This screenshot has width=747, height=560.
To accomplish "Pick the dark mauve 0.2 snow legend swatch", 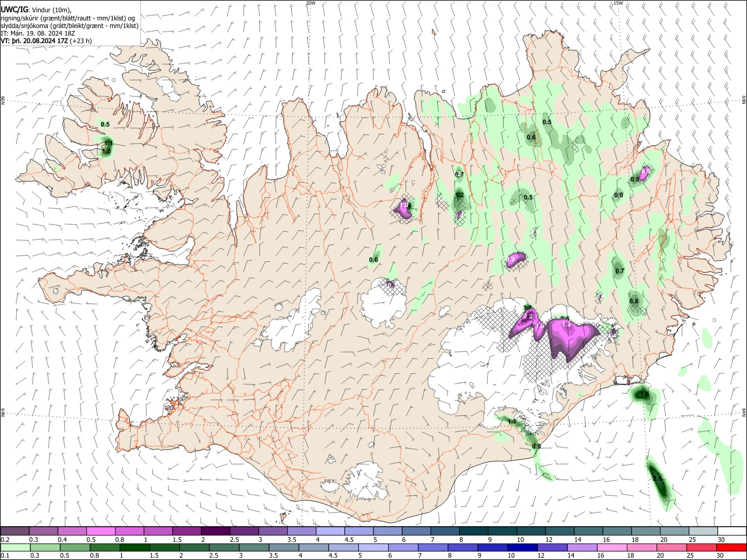I will 15,531.
